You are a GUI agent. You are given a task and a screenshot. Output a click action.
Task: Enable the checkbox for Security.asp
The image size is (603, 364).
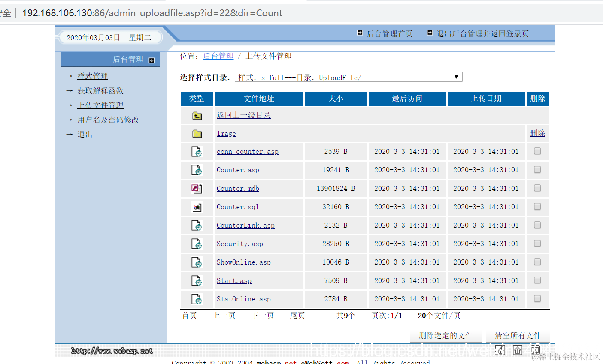537,244
